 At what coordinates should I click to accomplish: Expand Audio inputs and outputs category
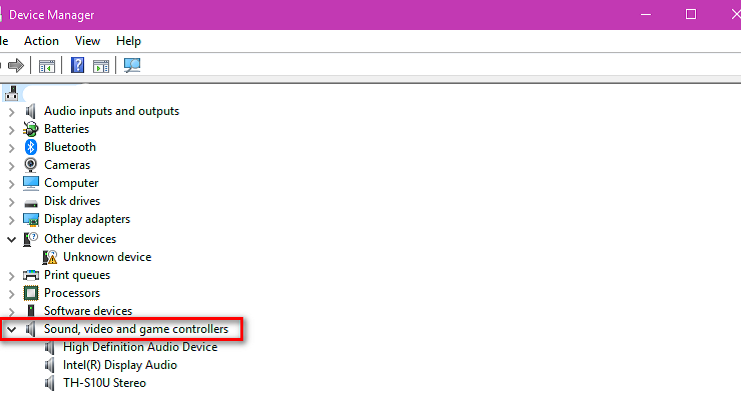[11, 112]
